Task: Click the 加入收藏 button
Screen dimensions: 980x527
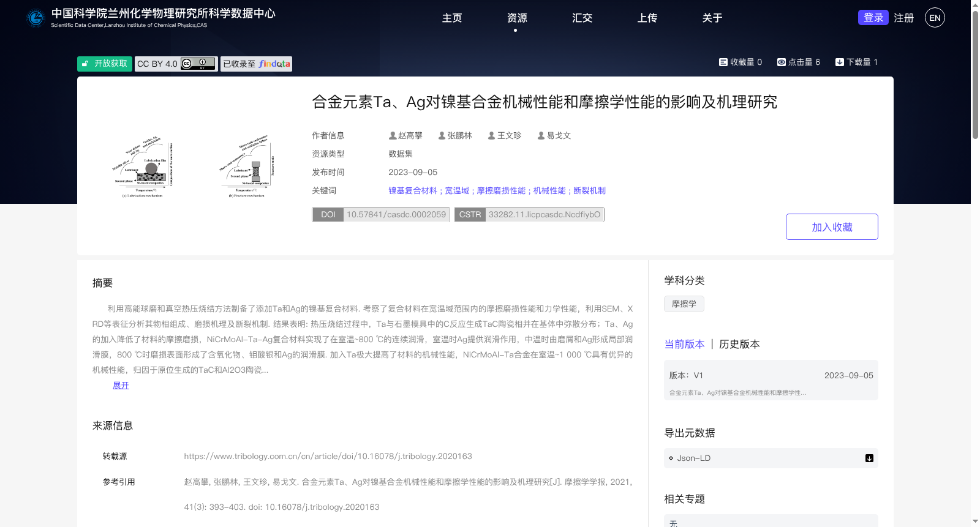Action: click(832, 226)
